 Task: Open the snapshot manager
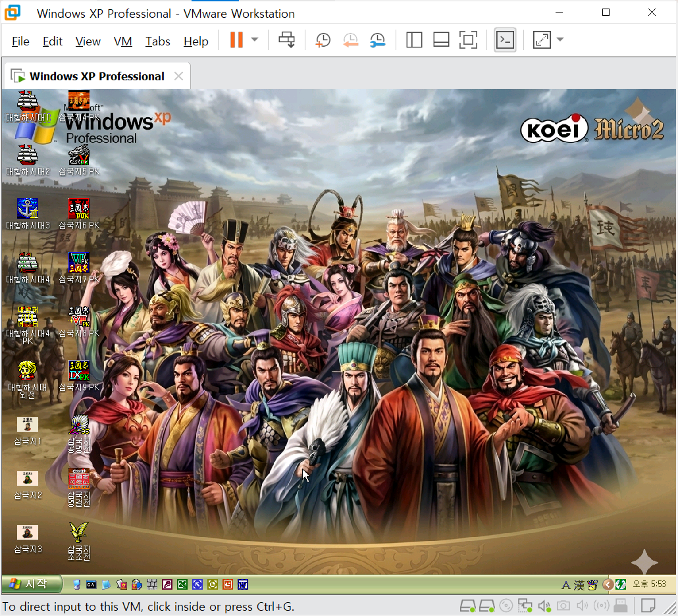click(377, 39)
